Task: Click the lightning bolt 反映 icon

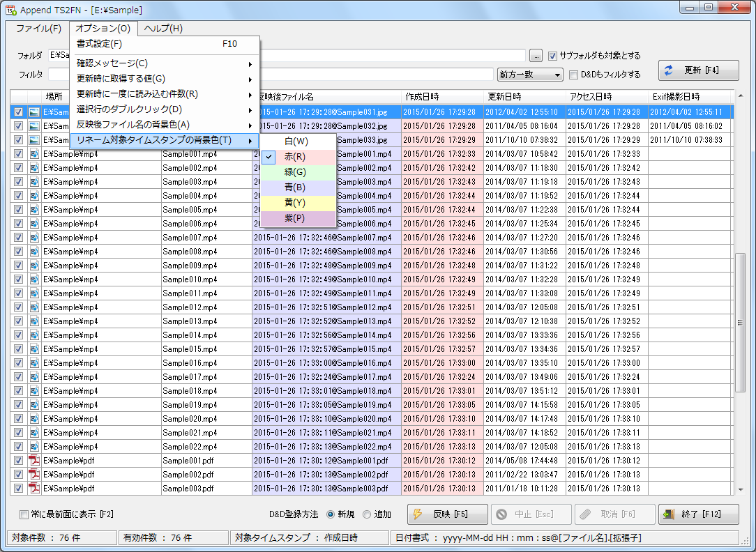Action: (418, 514)
